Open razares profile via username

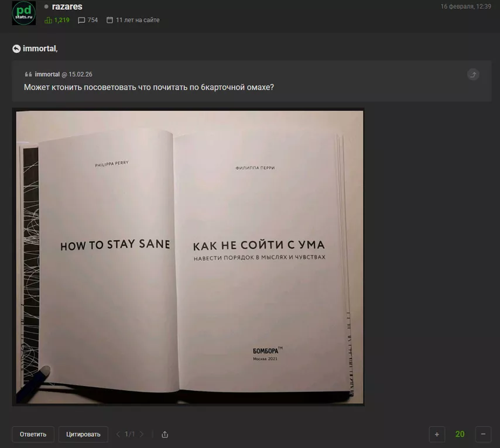(67, 7)
